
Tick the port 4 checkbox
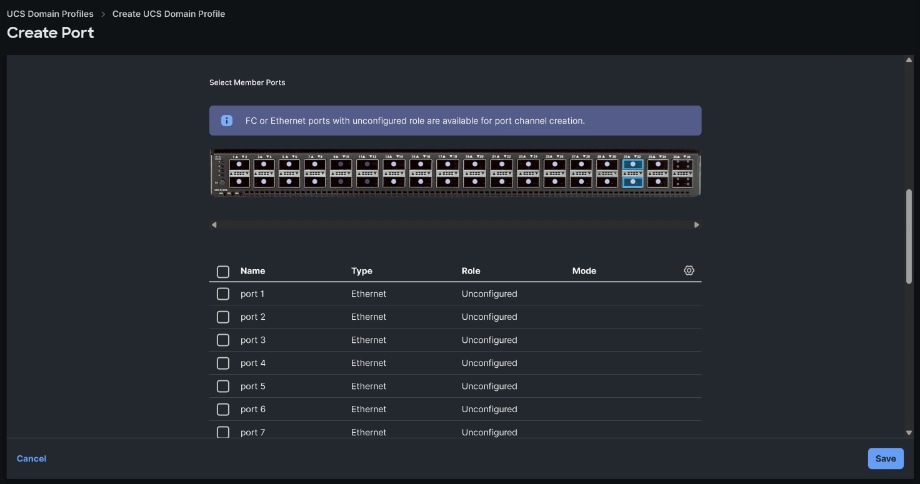223,363
